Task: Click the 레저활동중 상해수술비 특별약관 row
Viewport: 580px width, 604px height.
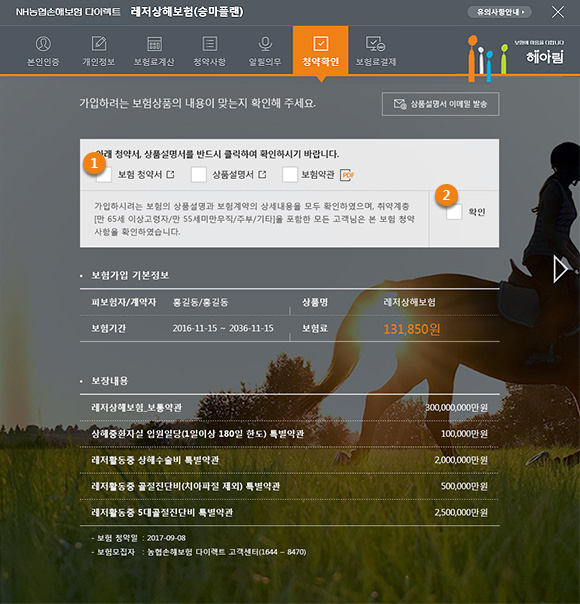Action: pos(290,460)
